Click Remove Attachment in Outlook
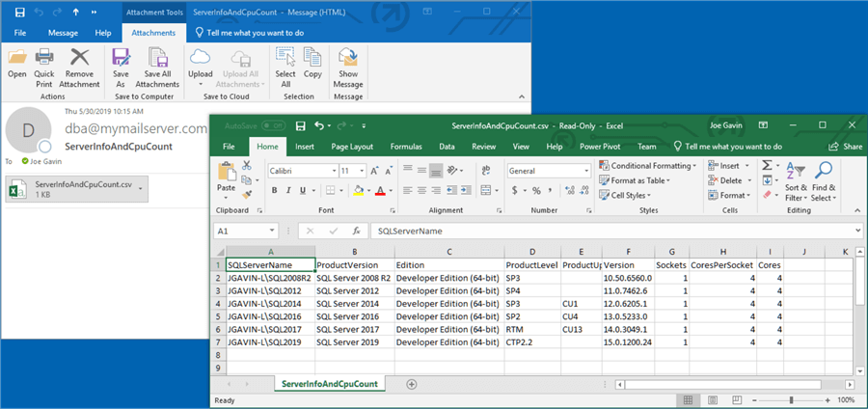 click(x=79, y=68)
